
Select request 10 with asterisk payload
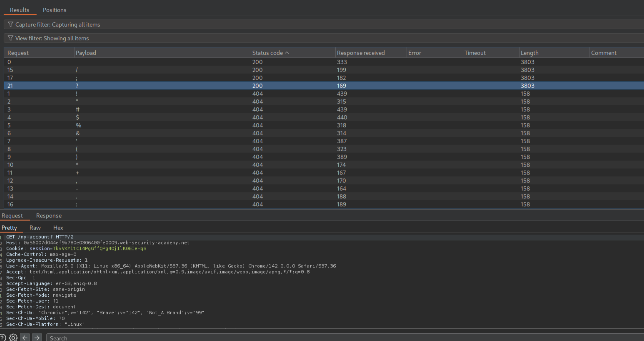(133, 165)
